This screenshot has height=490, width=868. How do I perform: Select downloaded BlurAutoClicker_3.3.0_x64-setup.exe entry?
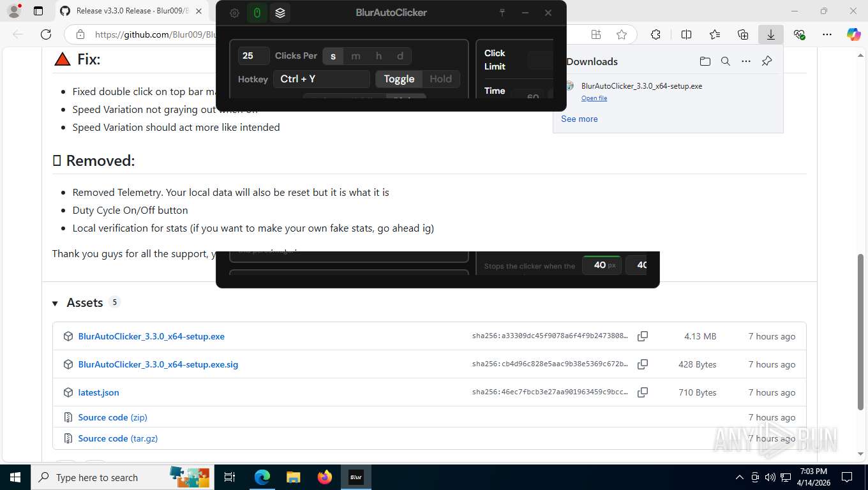tap(668, 91)
